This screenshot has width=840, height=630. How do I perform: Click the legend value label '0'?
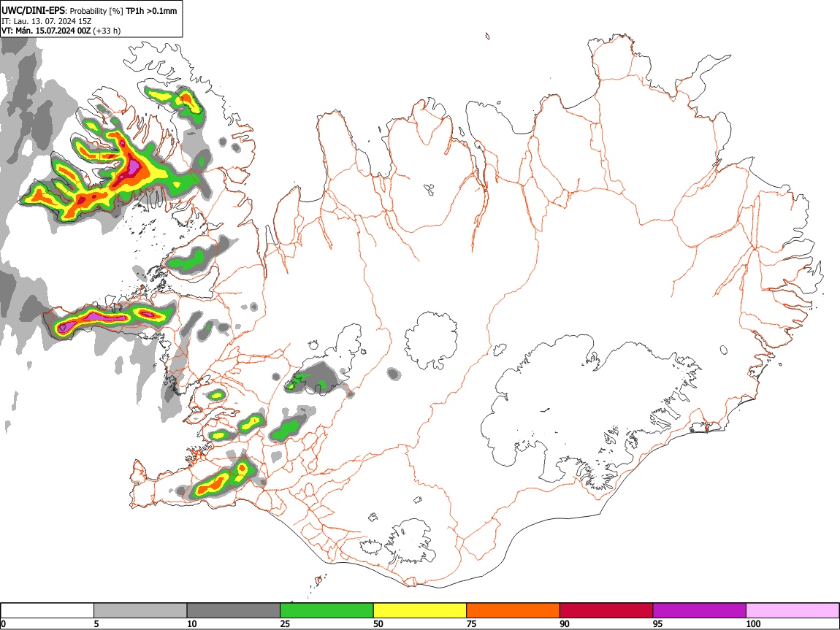coord(3,623)
